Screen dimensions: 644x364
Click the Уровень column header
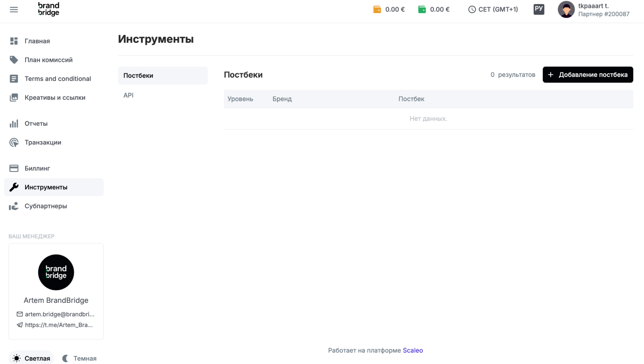240,99
